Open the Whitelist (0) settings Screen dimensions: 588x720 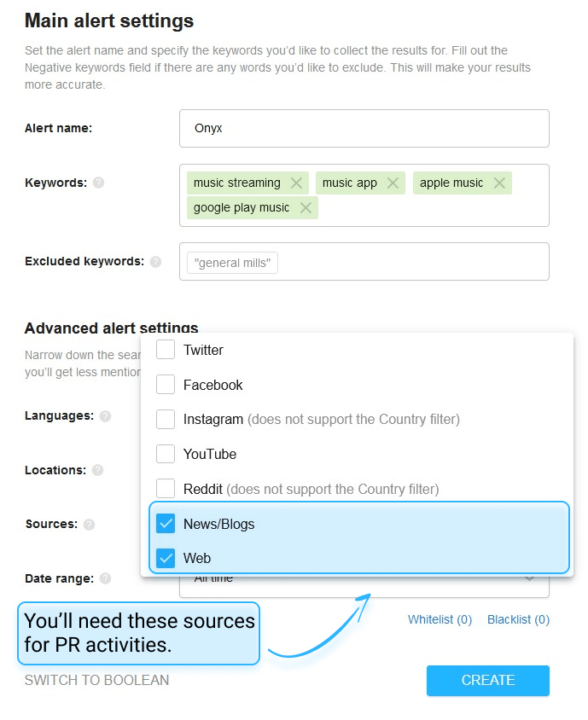tap(440, 619)
